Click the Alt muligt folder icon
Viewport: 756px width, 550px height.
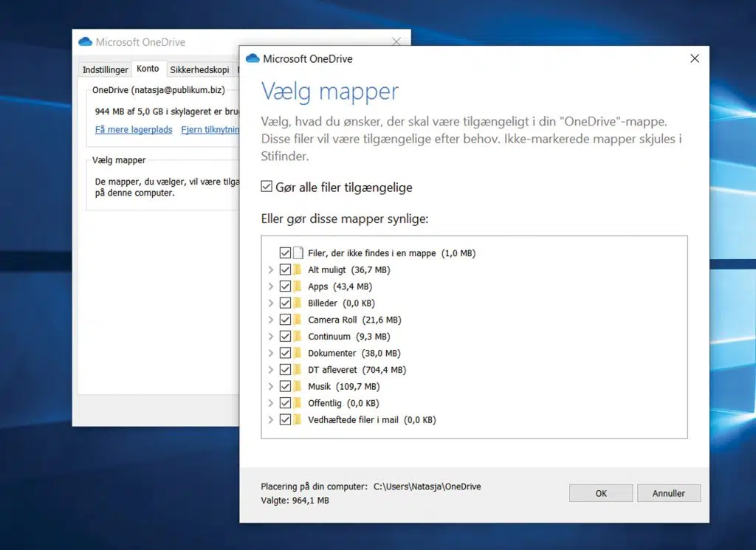(x=298, y=269)
